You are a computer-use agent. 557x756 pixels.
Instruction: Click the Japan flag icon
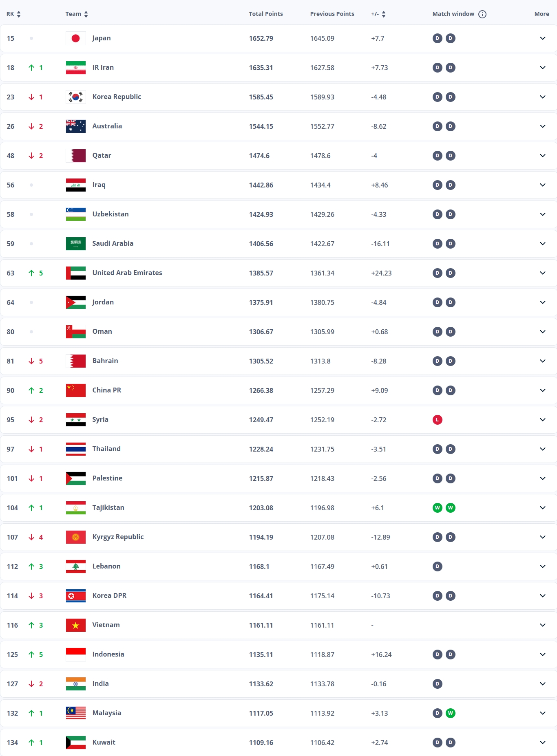[76, 38]
